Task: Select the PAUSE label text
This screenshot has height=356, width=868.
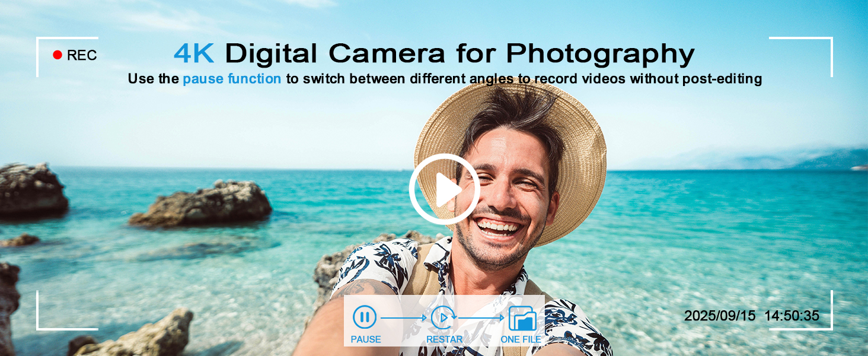Action: 366,339
